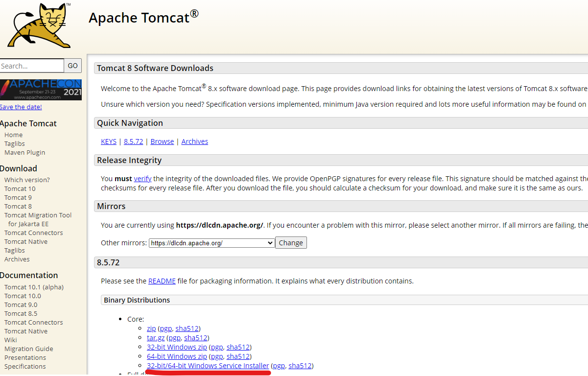Open sha512 checksum for 32-bit Windows zip

(x=238, y=347)
